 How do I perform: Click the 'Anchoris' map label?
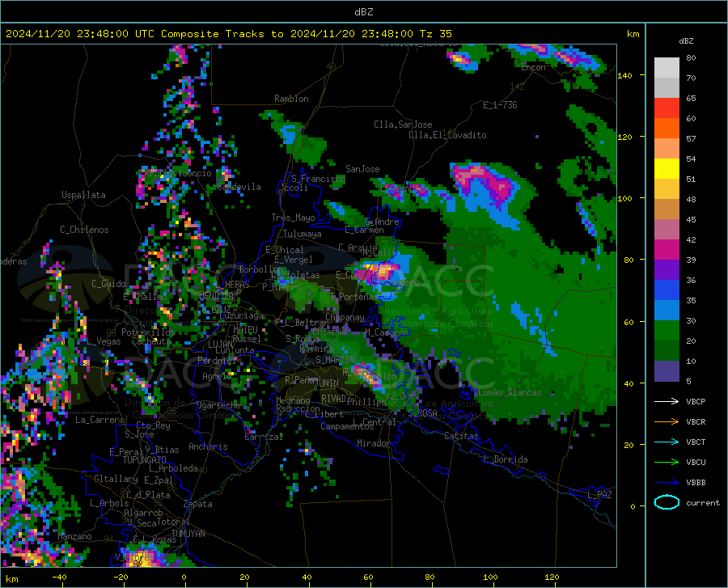(x=208, y=446)
